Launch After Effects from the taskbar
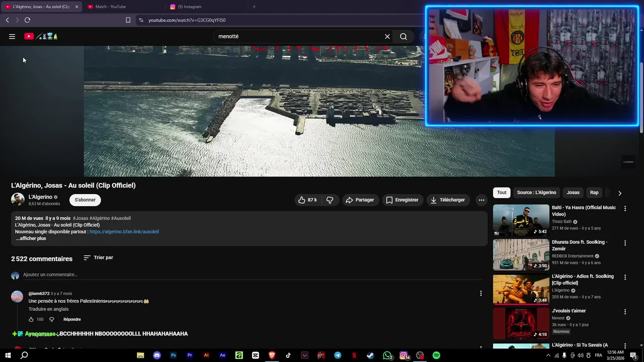 pyautogui.click(x=222, y=355)
